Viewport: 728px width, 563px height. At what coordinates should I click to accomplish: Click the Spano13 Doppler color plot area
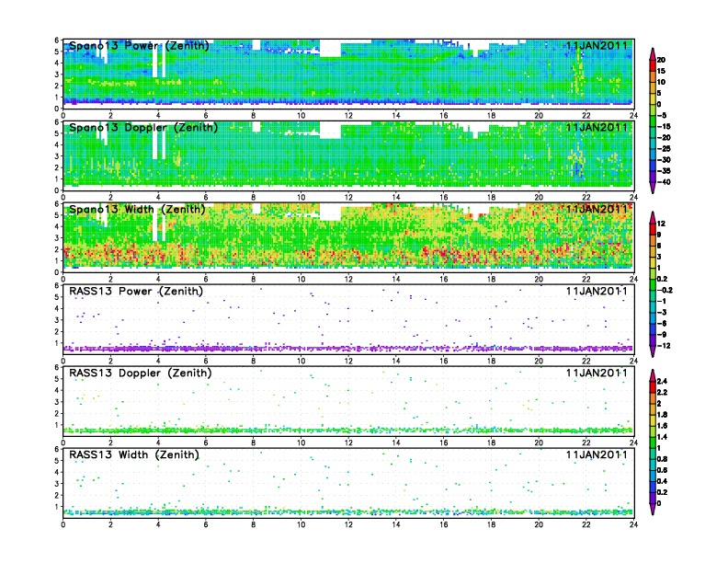[348, 156]
